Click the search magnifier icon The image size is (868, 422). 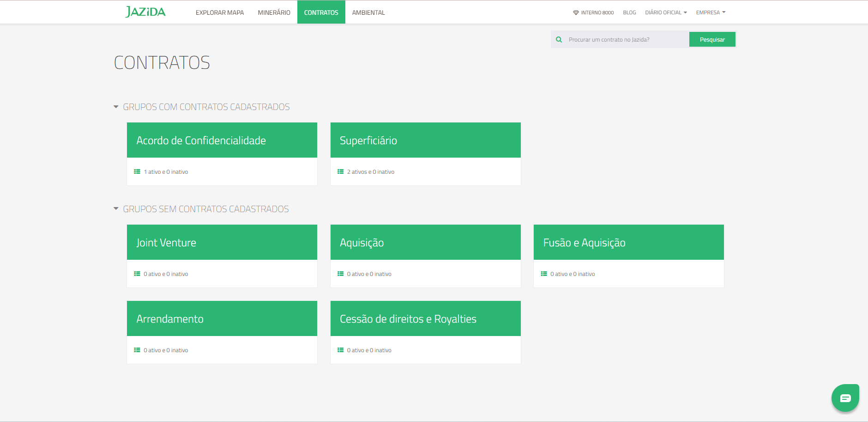[x=559, y=40]
